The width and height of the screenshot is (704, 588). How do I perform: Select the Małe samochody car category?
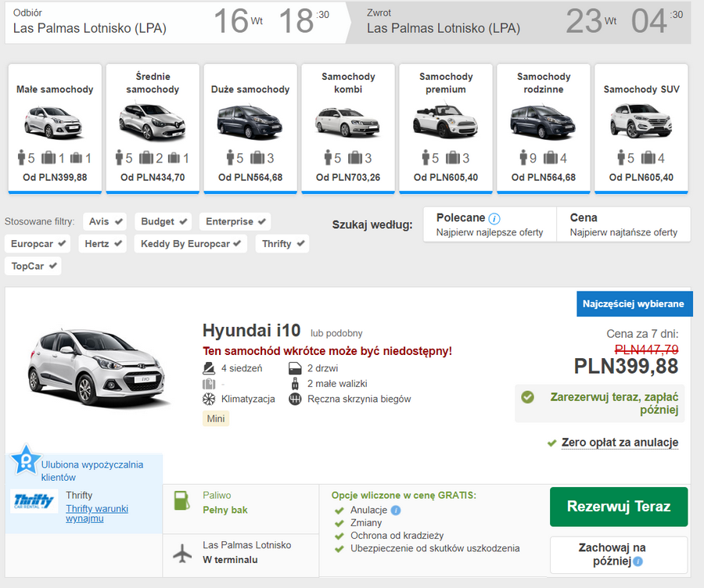55,128
